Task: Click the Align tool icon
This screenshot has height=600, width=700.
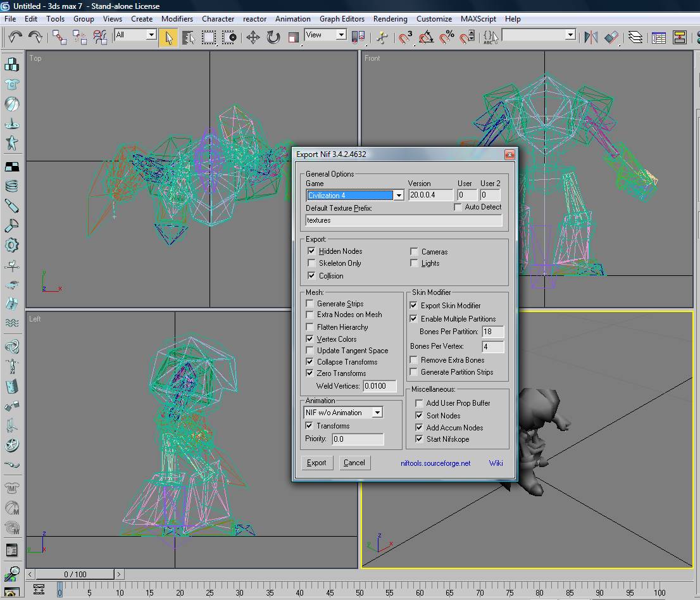Action: [x=611, y=37]
